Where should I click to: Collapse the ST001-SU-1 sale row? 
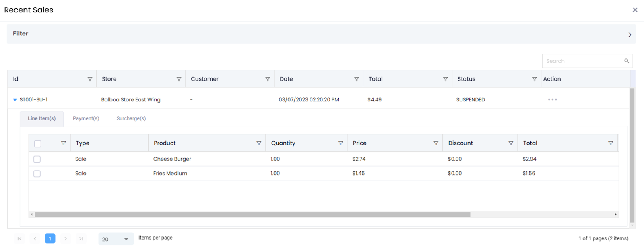coord(15,100)
